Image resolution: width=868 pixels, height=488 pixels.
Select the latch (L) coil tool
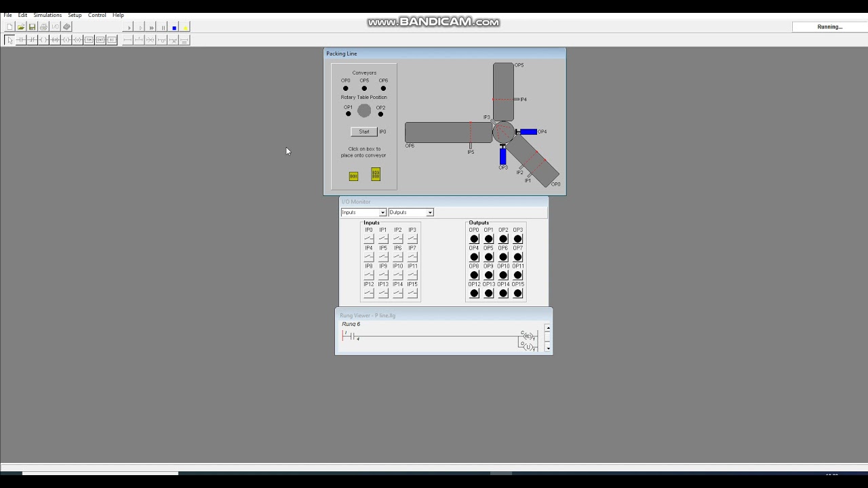[x=66, y=40]
